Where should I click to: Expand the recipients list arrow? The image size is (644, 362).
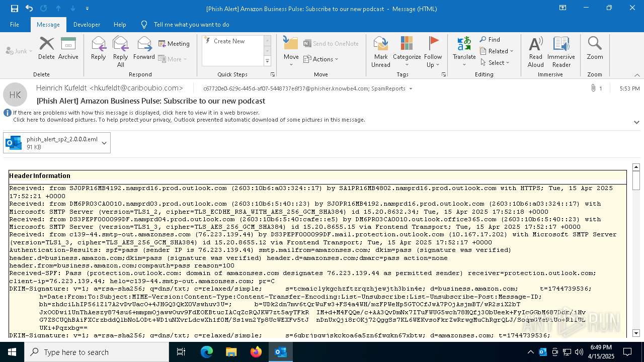click(411, 88)
